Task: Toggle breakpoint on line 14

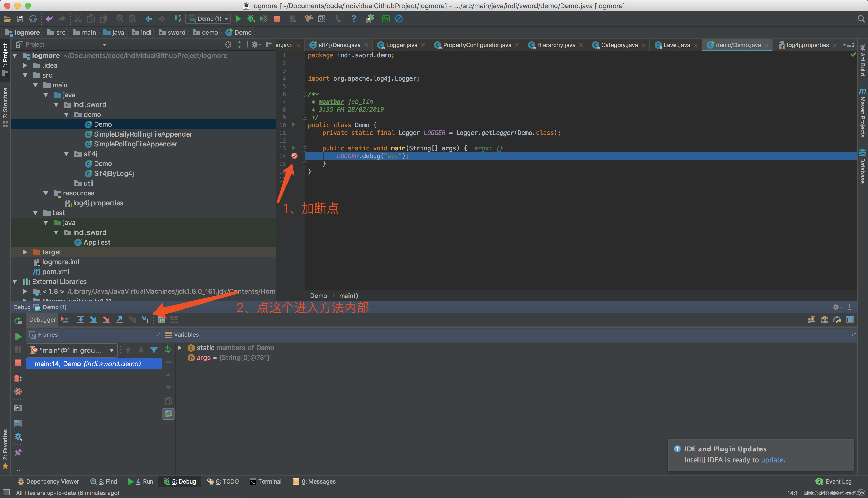Action: 294,156
